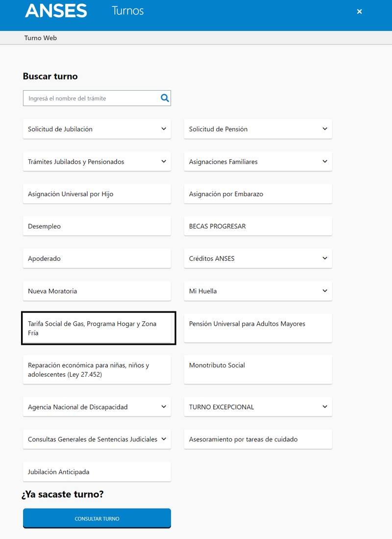The width and height of the screenshot is (392, 539).
Task: Select Tarifa Social de Gas option
Action: (x=97, y=328)
